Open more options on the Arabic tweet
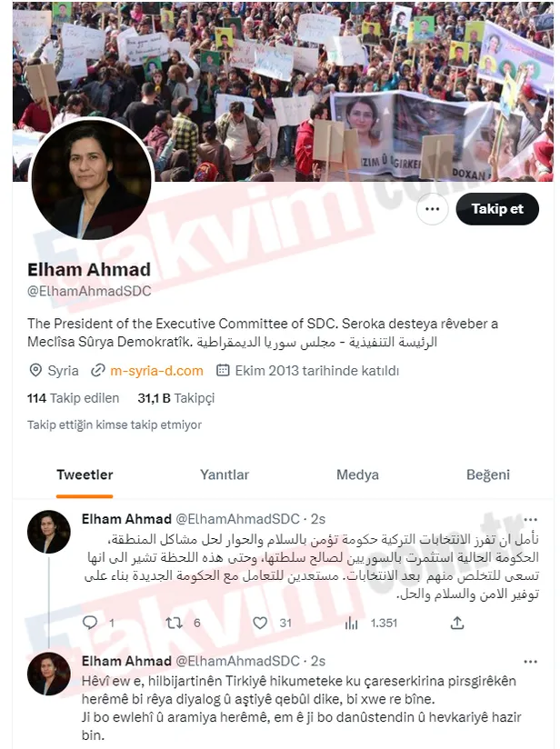Viewport: 560px width, 749px height. click(530, 519)
